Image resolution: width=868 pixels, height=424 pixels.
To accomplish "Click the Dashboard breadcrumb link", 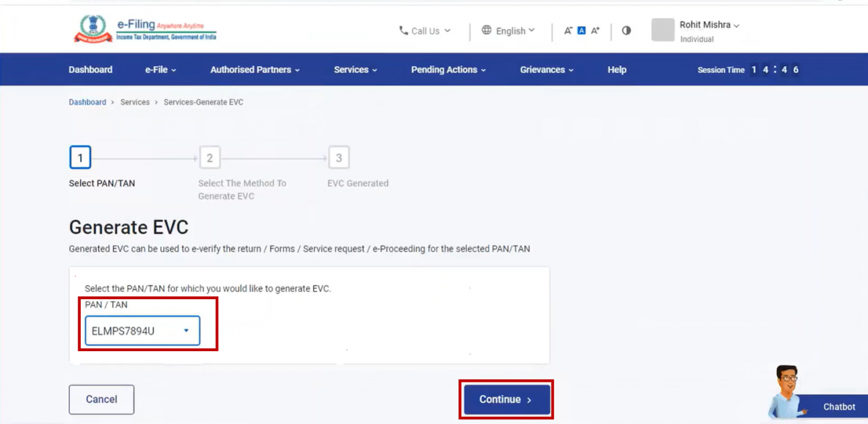I will pyautogui.click(x=87, y=101).
